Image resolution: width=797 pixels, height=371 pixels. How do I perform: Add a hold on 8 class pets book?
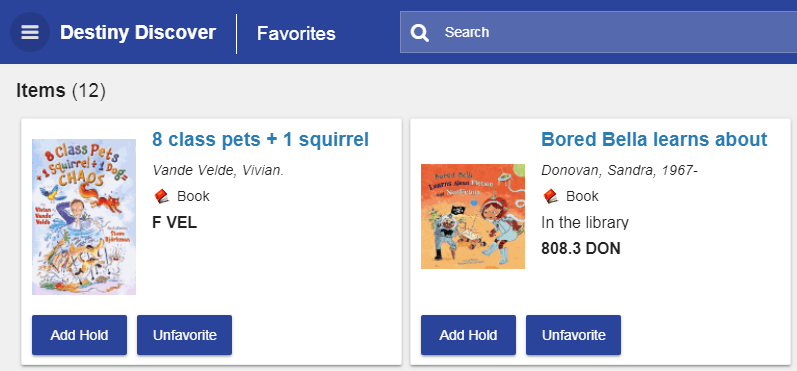tap(79, 335)
